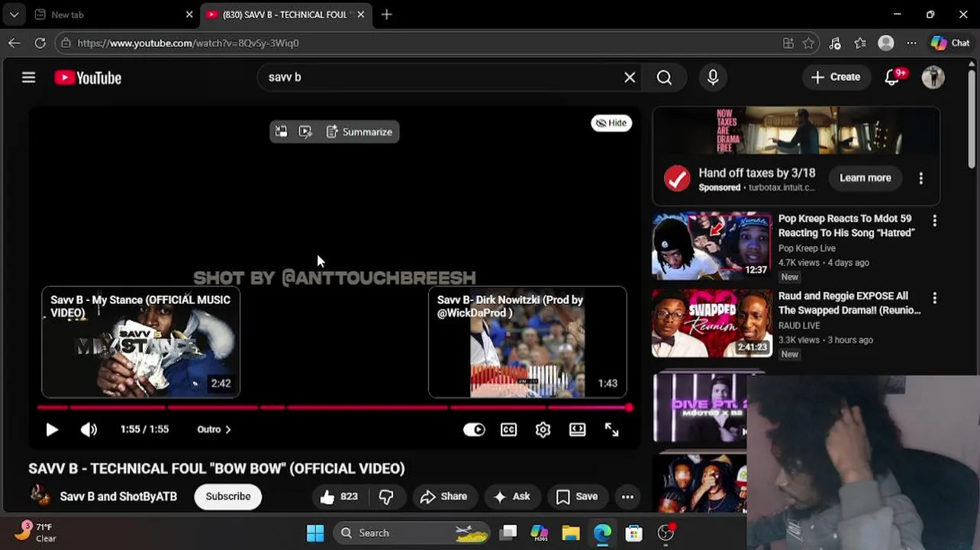Viewport: 980px width, 550px height.
Task: Start voice search with microphone
Action: [x=713, y=77]
